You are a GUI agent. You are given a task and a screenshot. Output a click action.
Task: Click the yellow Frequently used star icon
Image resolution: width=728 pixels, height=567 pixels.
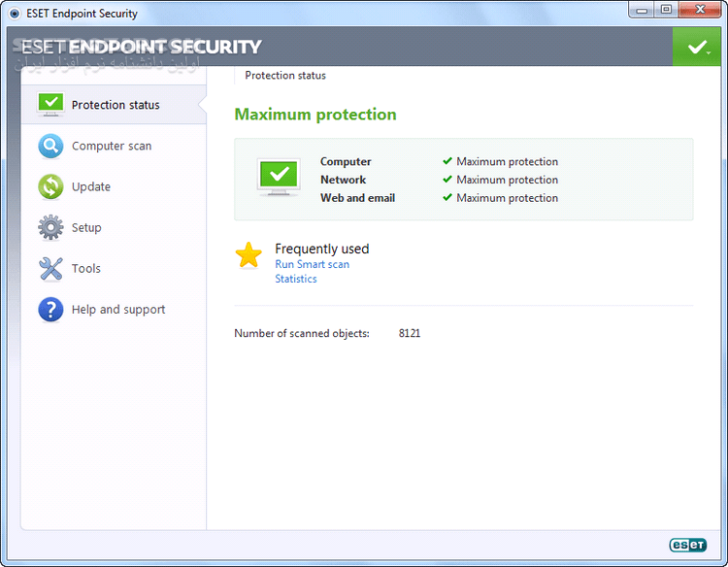248,255
